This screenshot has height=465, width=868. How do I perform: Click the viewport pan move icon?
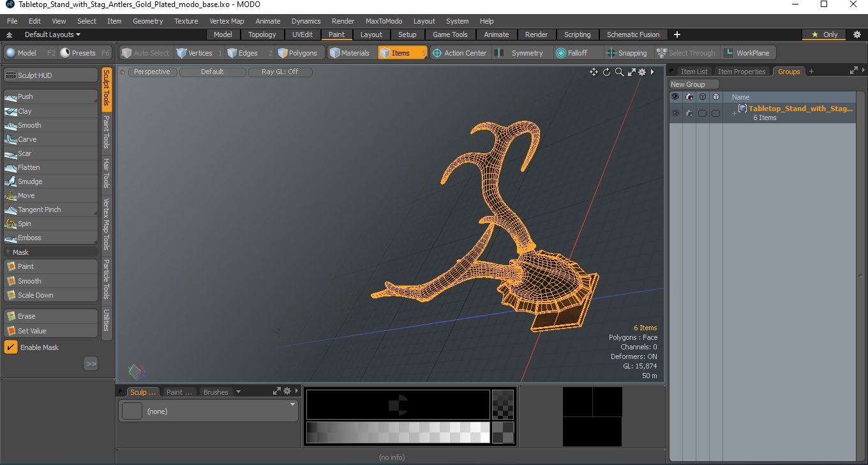point(594,72)
